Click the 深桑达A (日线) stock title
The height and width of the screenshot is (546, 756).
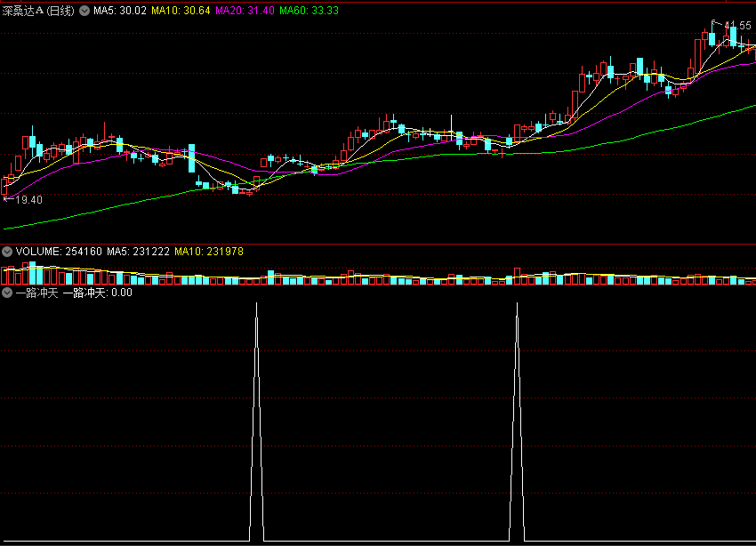click(x=38, y=11)
